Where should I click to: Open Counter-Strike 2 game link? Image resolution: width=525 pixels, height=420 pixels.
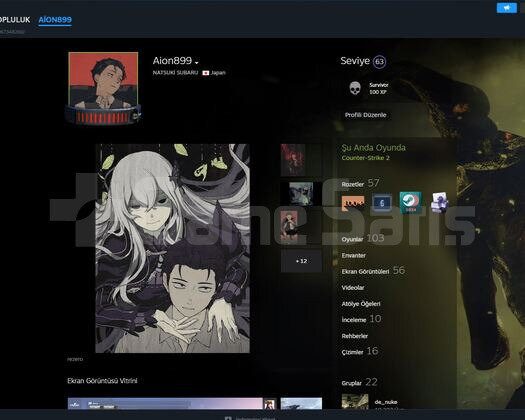(366, 158)
